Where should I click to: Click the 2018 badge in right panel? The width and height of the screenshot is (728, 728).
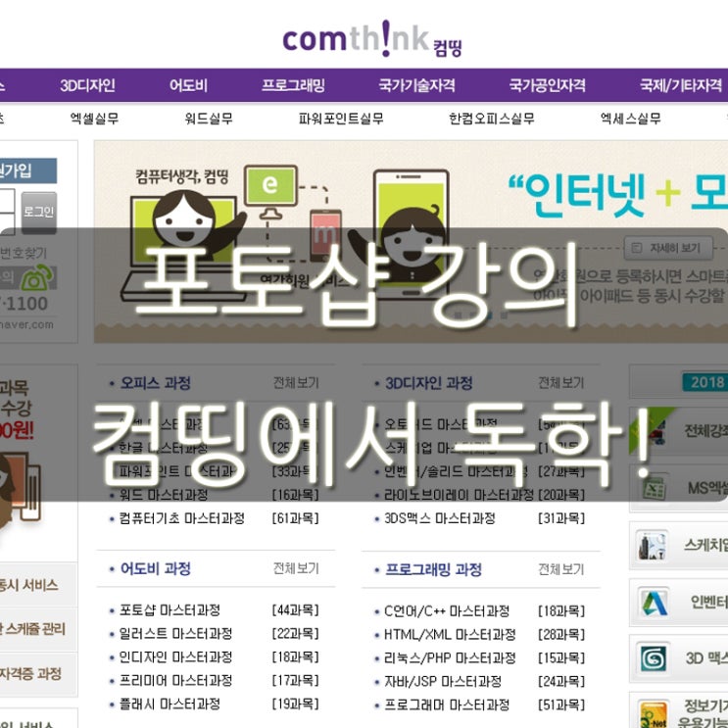705,382
